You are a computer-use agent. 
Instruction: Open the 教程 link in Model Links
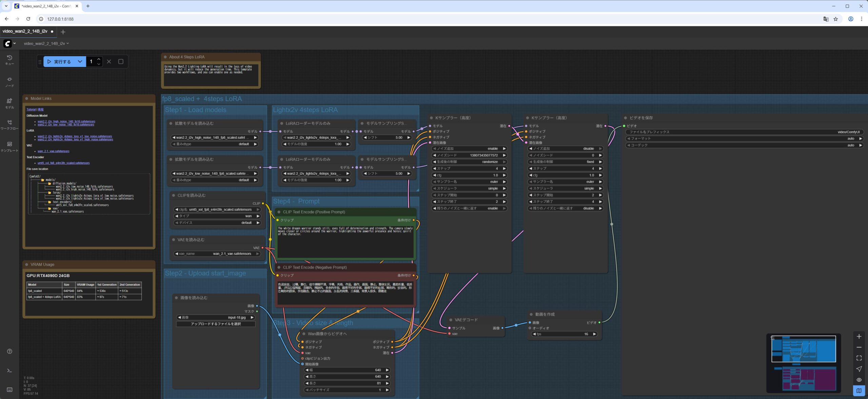[41, 109]
